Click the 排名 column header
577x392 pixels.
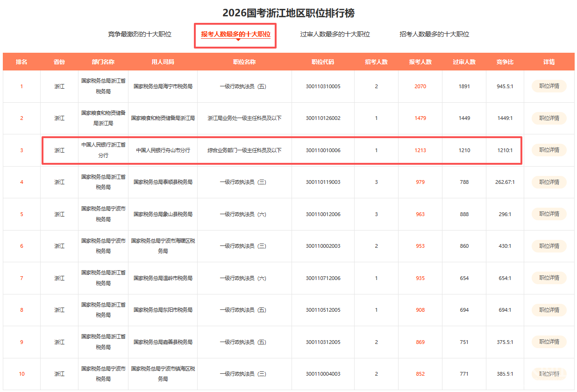pyautogui.click(x=21, y=62)
